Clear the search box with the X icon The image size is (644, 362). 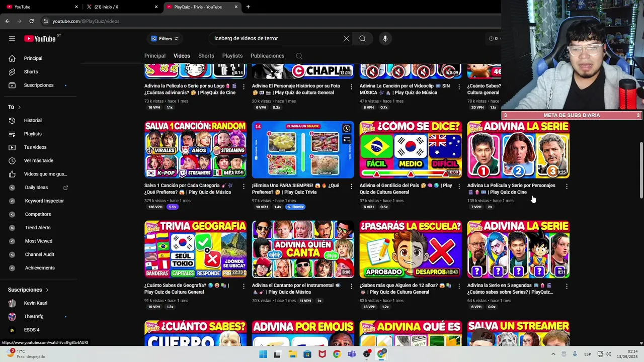pos(346,39)
